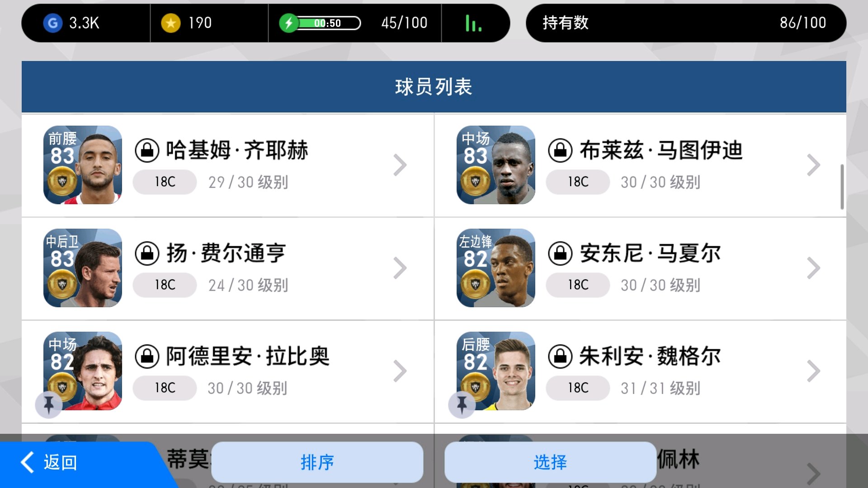Screen dimensions: 868x488
Task: Expand the chevron for 布莱兹·马图伊迪
Action: [x=813, y=165]
